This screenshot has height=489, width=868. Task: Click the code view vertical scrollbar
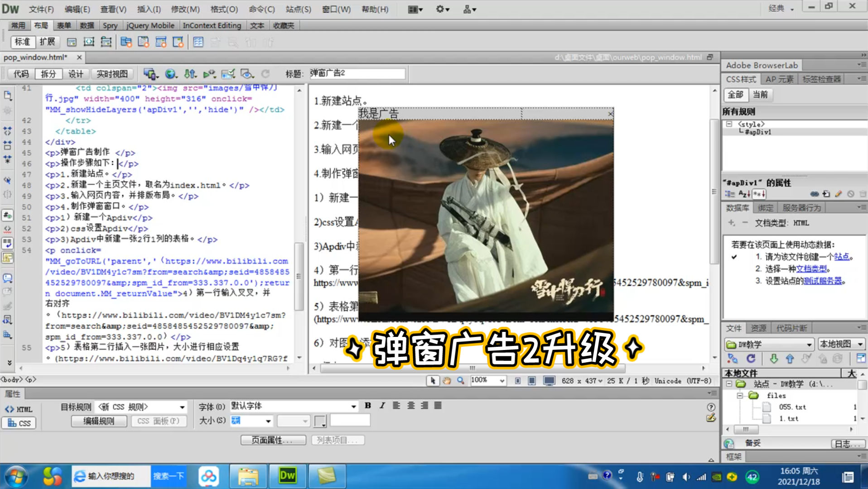click(299, 276)
